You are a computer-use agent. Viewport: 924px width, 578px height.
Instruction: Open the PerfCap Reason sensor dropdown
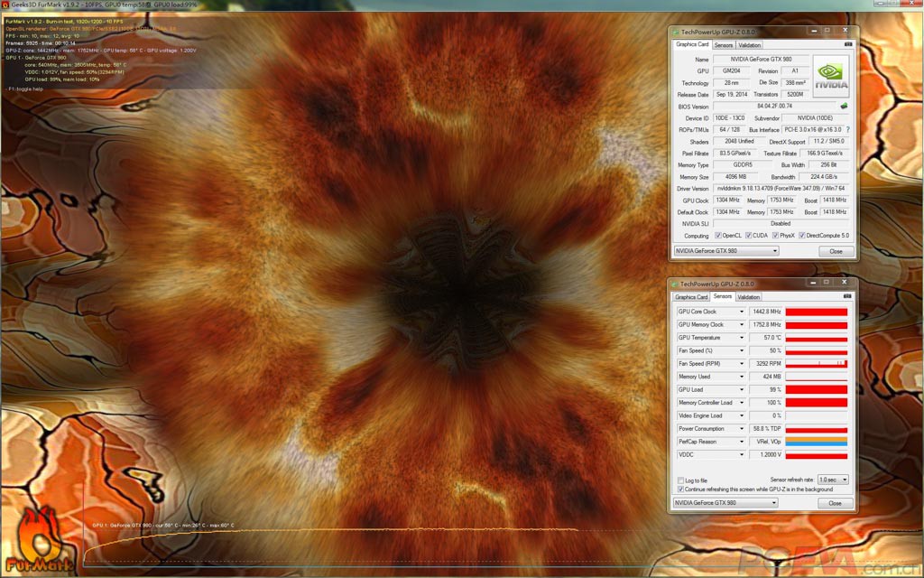[742, 441]
